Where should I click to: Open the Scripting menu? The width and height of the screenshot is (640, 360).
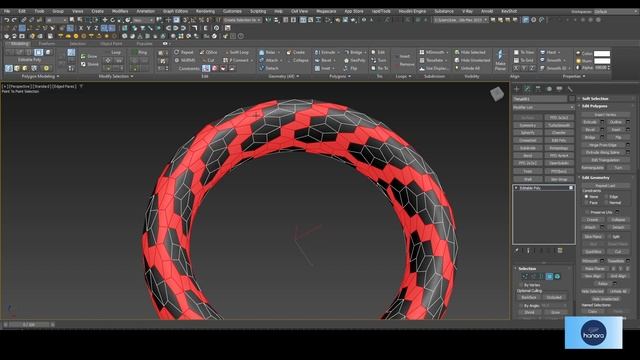click(258, 11)
